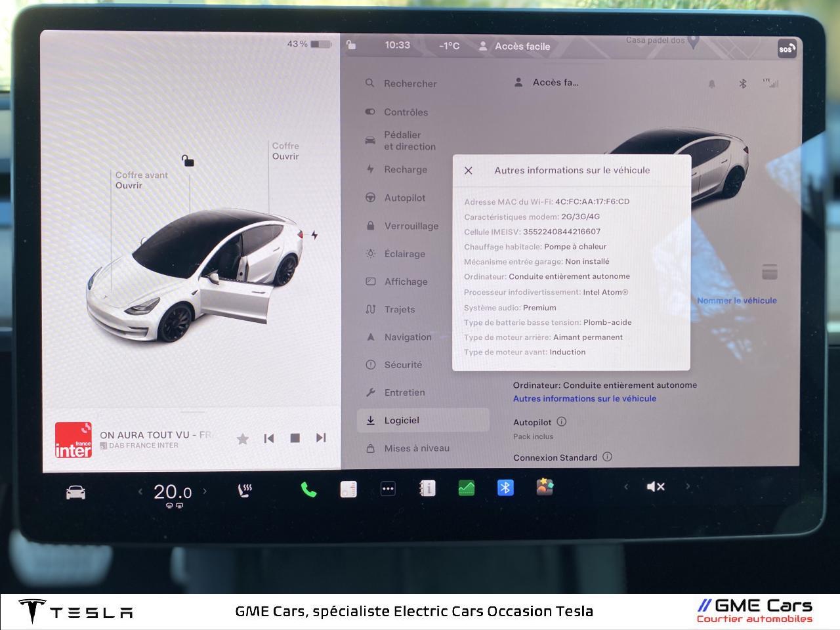Tap the car controls icon in dock

click(75, 492)
